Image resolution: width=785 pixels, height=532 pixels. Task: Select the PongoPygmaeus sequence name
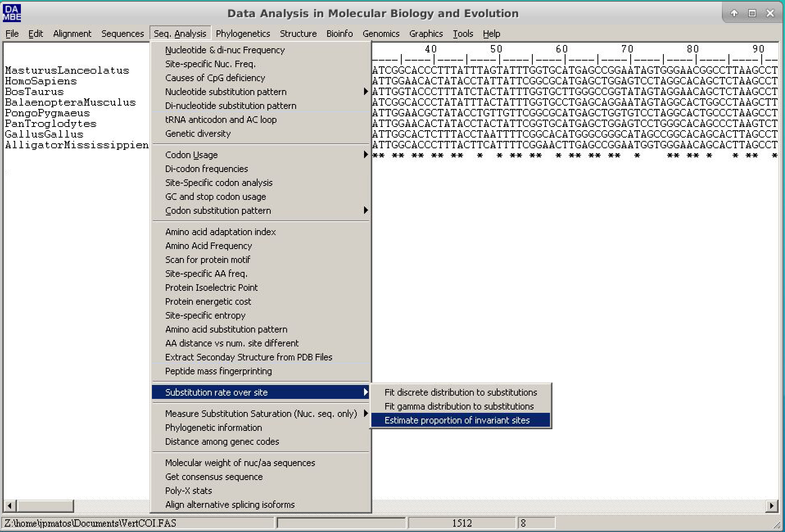point(48,113)
